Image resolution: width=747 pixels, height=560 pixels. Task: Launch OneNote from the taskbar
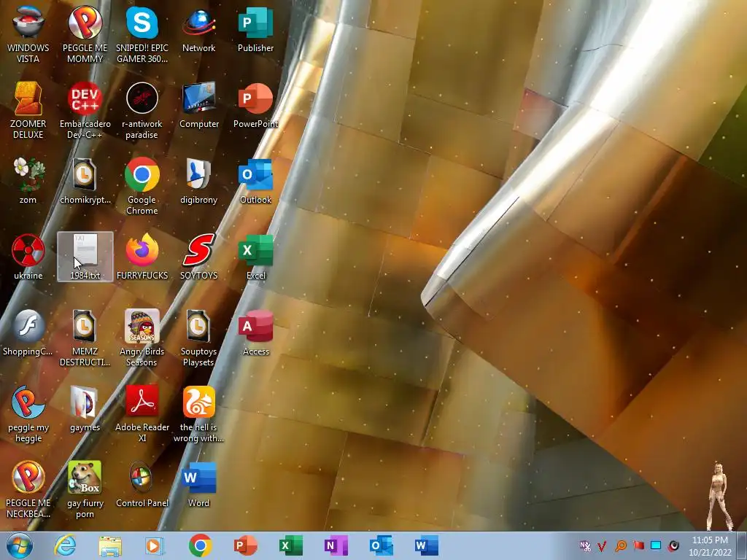point(336,545)
